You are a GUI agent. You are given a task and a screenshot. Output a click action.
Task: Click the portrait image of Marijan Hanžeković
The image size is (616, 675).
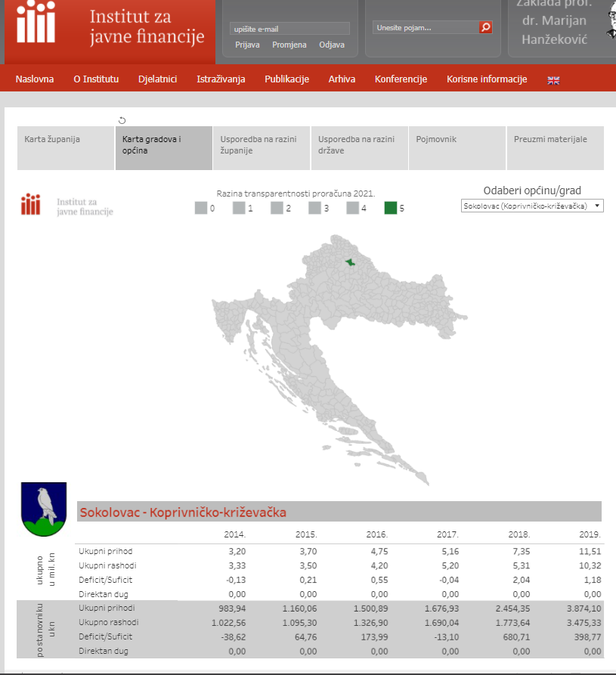(x=611, y=23)
